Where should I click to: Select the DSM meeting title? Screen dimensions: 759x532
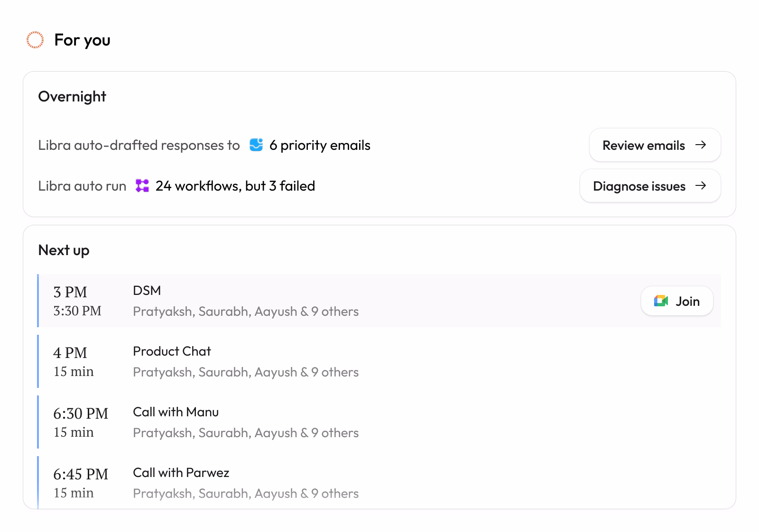(x=147, y=291)
